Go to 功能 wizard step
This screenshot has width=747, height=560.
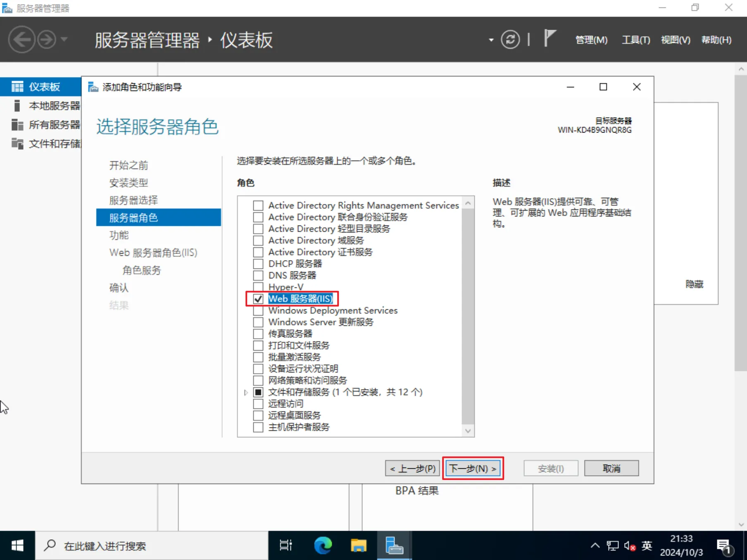pyautogui.click(x=119, y=235)
